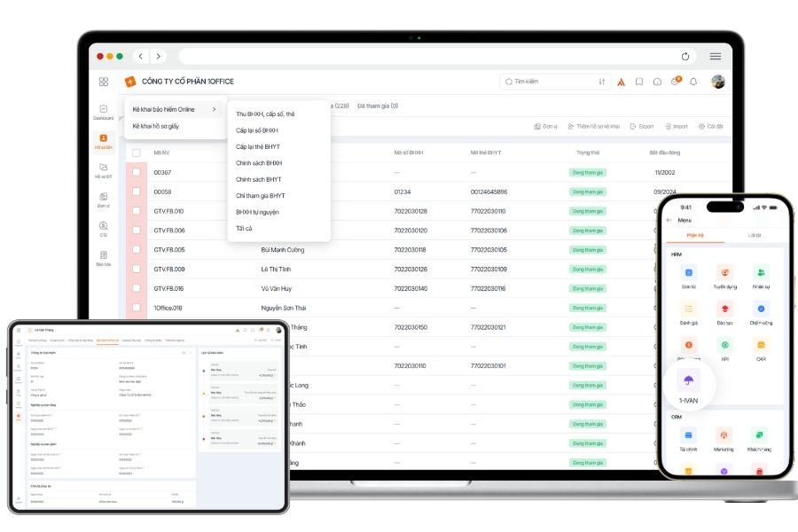Check the row GTV.FB.005 checkbox
The width and height of the screenshot is (798, 532).
[137, 249]
